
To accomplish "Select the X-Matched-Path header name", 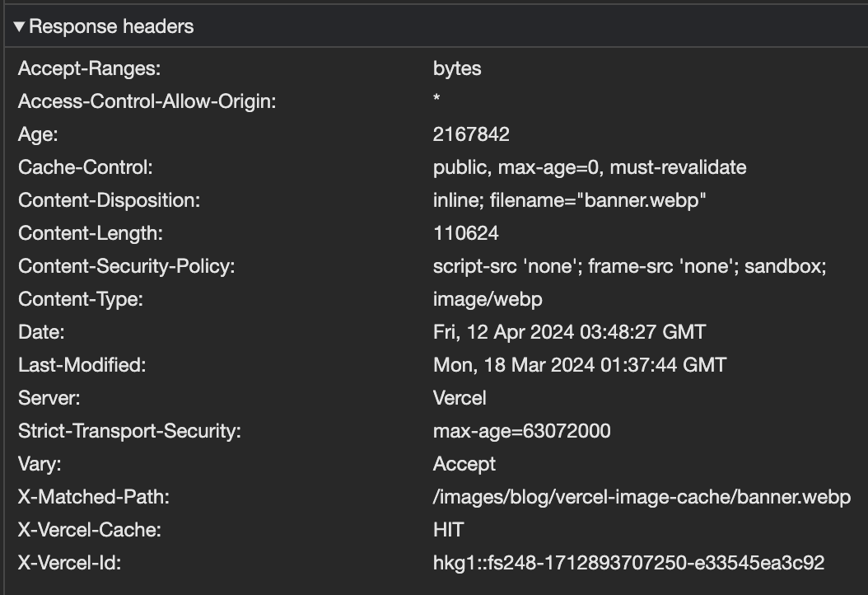I will point(94,497).
